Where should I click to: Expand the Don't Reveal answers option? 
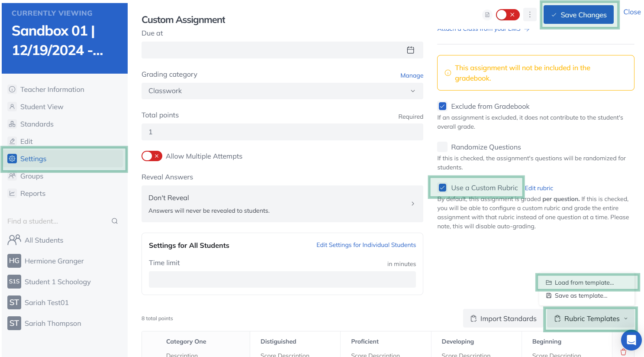click(x=282, y=204)
